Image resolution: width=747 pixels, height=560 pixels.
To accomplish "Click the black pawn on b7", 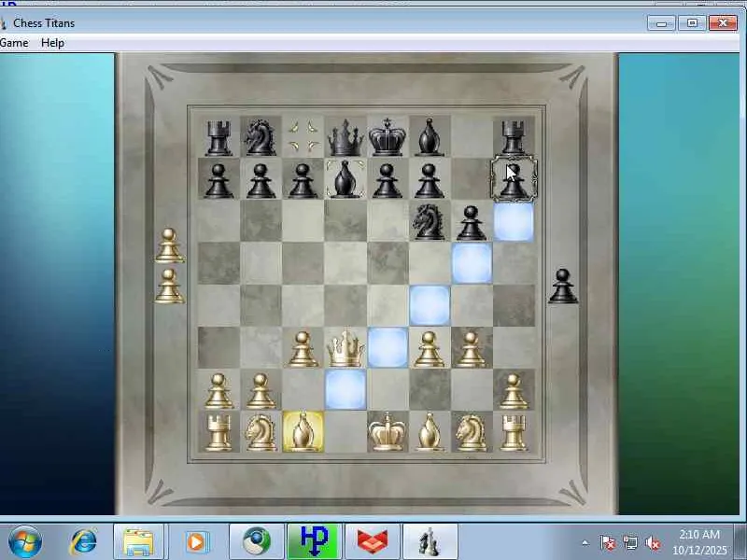I will pyautogui.click(x=261, y=181).
